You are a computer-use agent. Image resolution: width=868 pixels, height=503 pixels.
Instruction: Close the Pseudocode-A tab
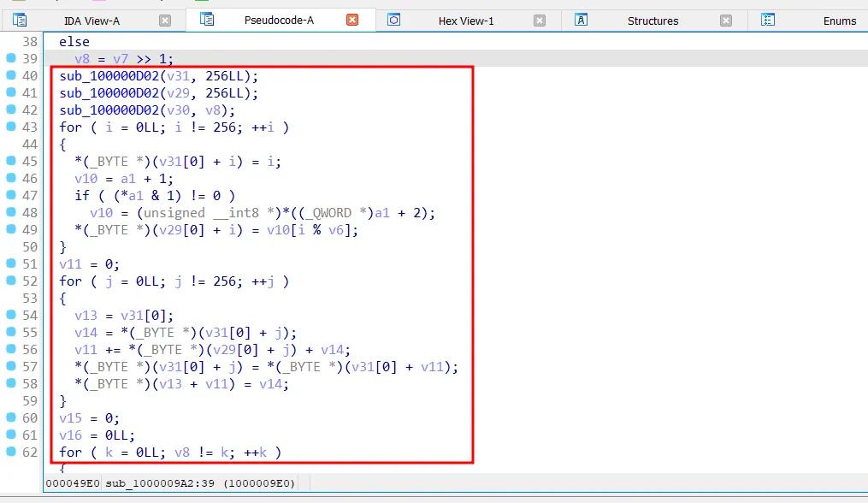(352, 20)
